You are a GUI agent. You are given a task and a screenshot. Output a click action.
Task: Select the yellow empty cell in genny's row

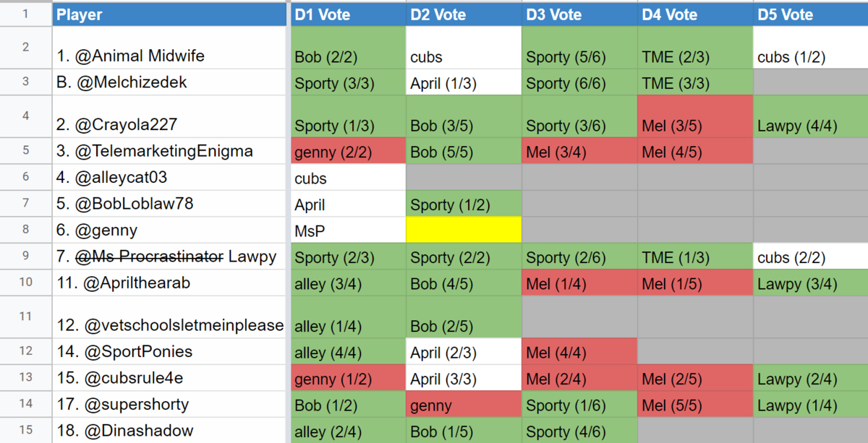[x=464, y=231]
